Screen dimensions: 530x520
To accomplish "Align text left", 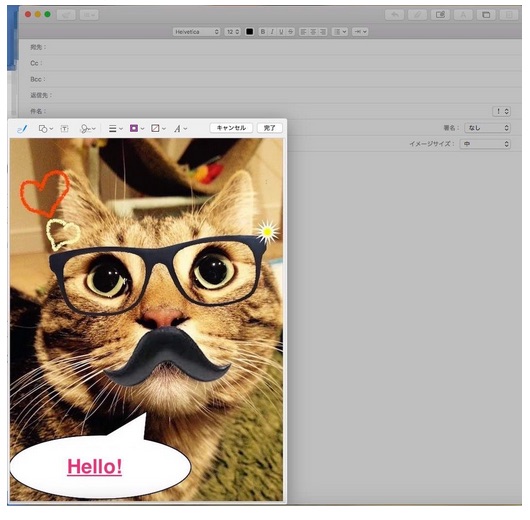I will pyautogui.click(x=304, y=32).
